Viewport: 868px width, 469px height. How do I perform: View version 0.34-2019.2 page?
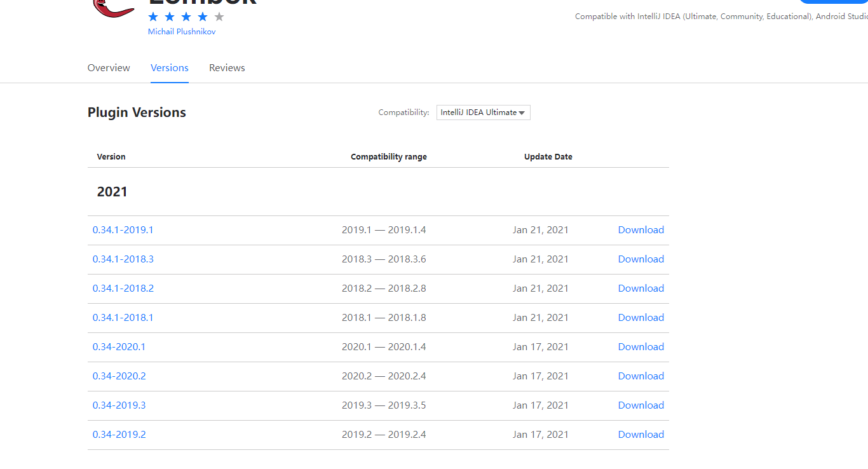(x=119, y=435)
